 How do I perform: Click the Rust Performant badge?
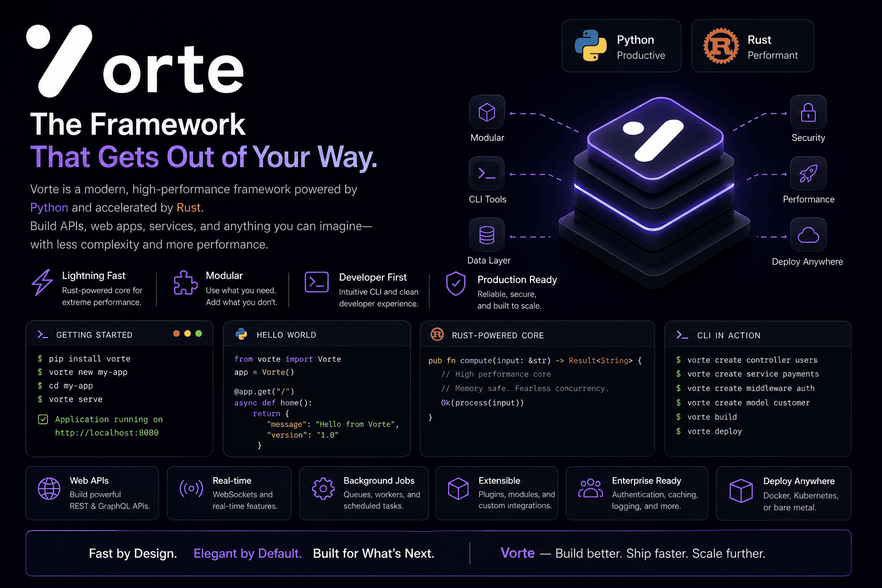pyautogui.click(x=753, y=46)
